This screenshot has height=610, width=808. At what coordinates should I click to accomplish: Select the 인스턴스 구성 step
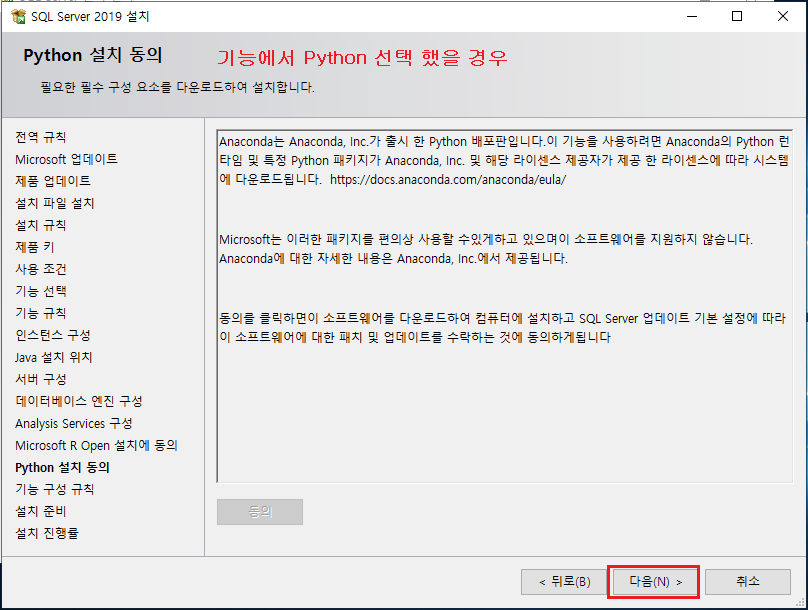53,335
